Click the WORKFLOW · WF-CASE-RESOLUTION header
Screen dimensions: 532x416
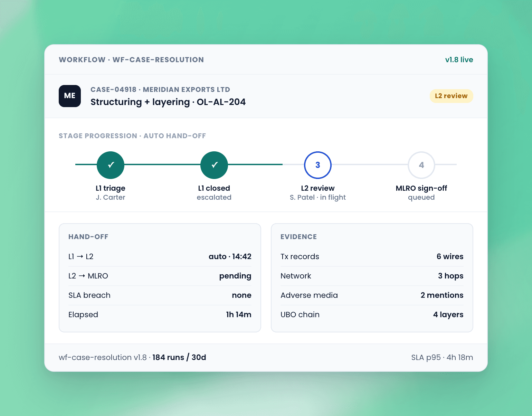131,59
